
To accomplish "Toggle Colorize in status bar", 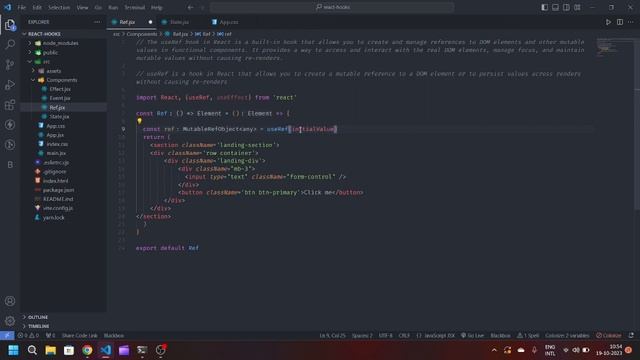I will (x=609, y=336).
